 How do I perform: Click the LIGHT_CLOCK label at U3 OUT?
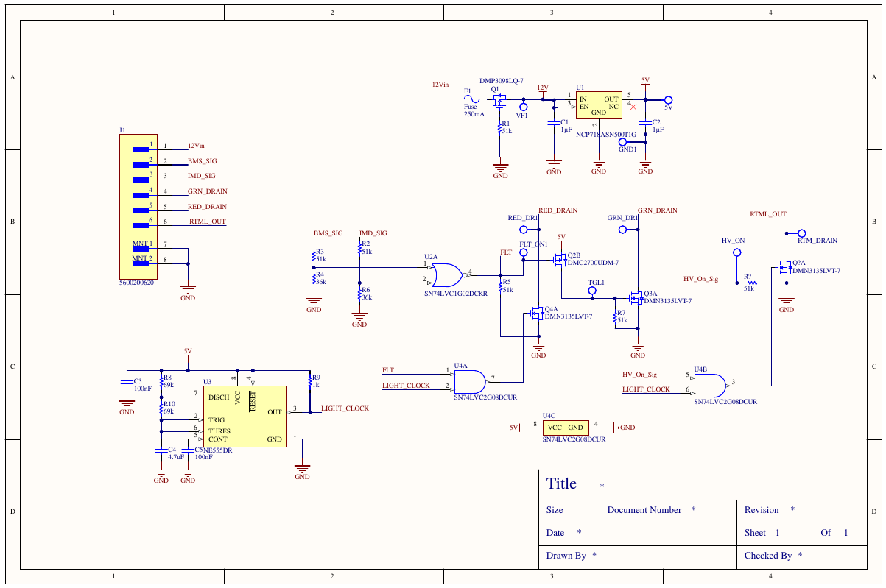pos(345,408)
